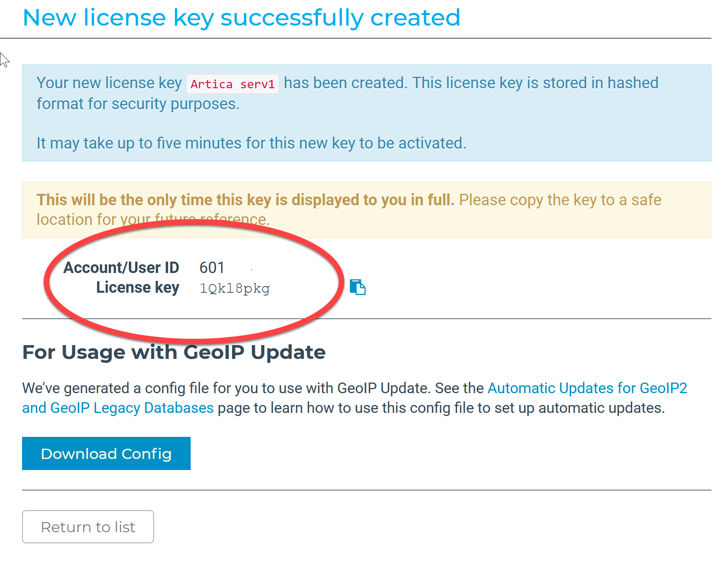This screenshot has width=728, height=561.
Task: Click 'location for your future reference' text
Action: click(x=153, y=220)
